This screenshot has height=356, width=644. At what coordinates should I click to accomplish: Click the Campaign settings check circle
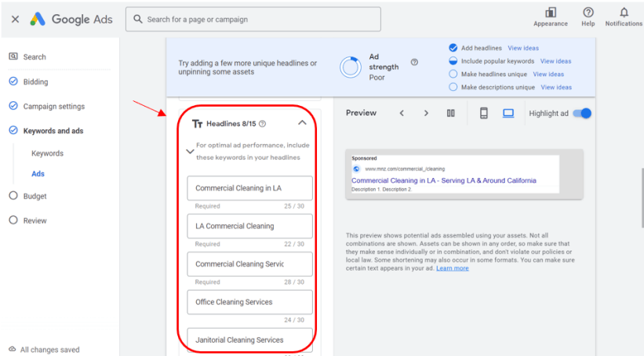[13, 106]
